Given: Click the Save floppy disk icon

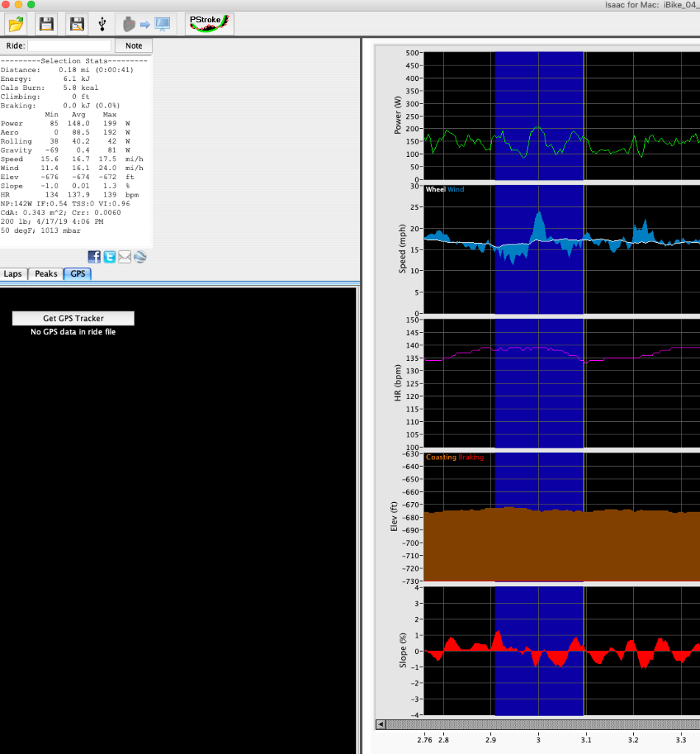Looking at the screenshot, I should click(46, 24).
